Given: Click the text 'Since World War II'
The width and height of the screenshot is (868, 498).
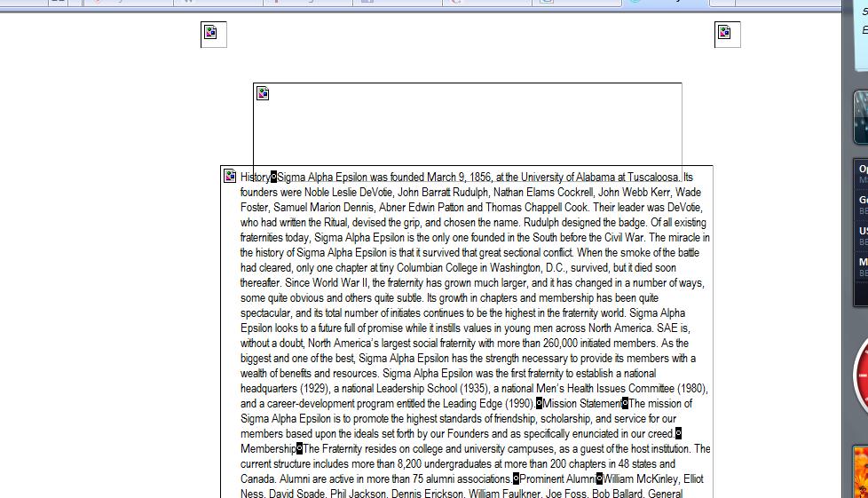Looking at the screenshot, I should pos(327,283).
